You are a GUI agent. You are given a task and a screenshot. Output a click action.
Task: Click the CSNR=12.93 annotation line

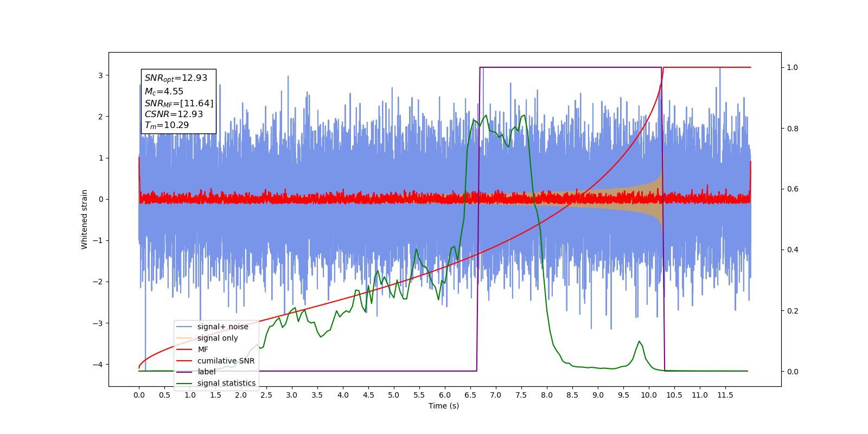point(174,114)
